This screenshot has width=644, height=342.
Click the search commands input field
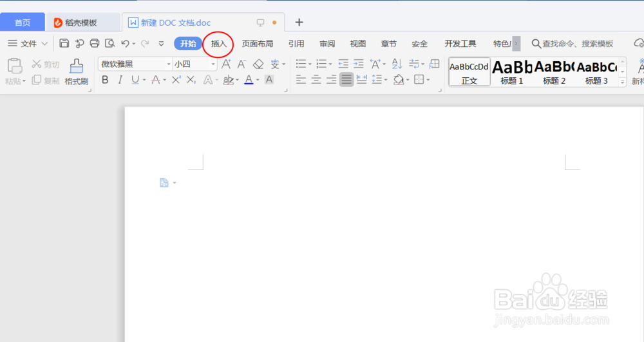pyautogui.click(x=578, y=44)
